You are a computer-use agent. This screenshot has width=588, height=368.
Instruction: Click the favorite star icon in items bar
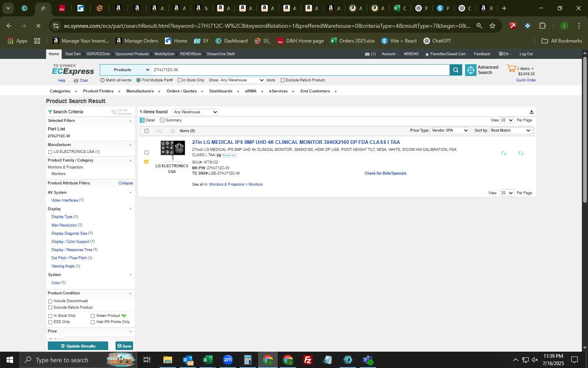173,131
